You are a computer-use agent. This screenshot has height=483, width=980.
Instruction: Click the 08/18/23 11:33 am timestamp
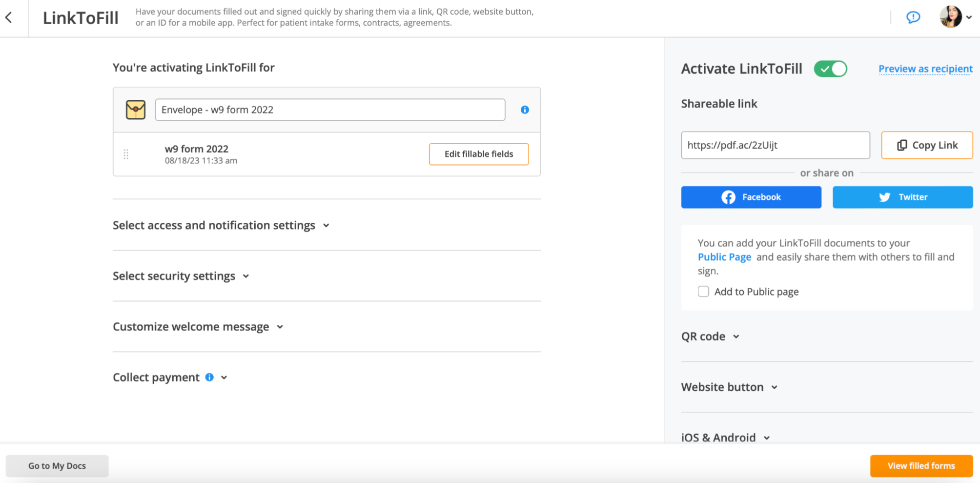(x=201, y=160)
